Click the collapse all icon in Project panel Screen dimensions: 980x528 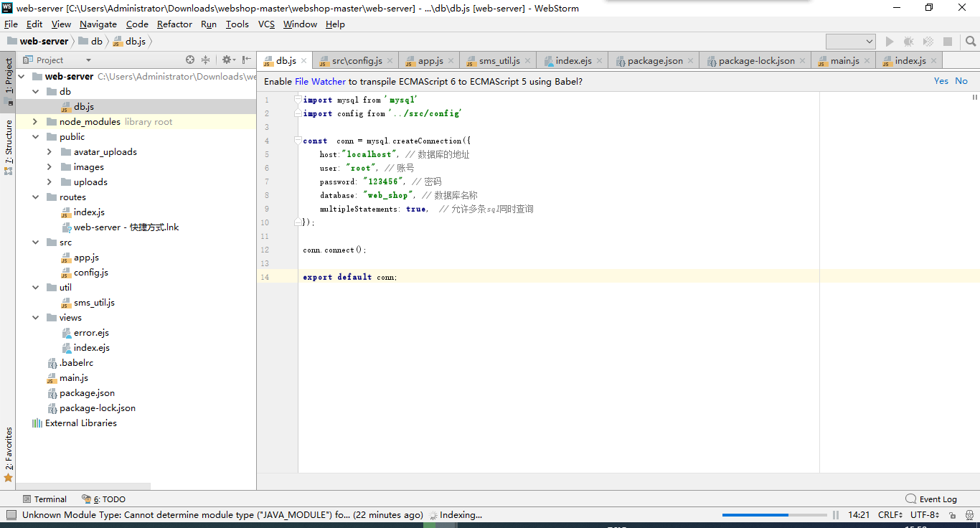[x=205, y=60]
